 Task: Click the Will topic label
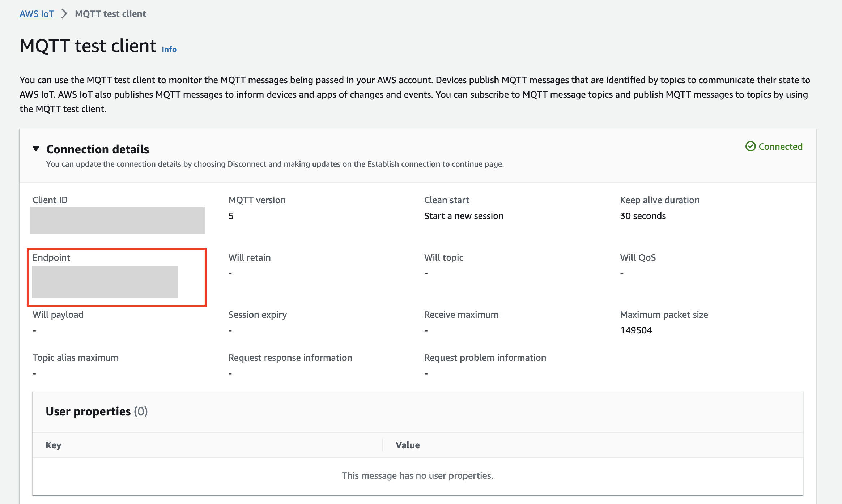pyautogui.click(x=443, y=257)
